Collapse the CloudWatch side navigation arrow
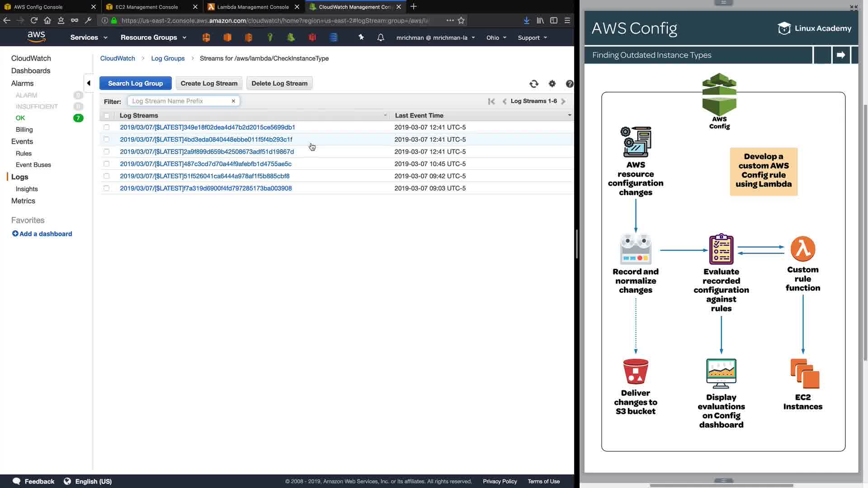Viewport: 868px width, 488px height. tap(89, 83)
